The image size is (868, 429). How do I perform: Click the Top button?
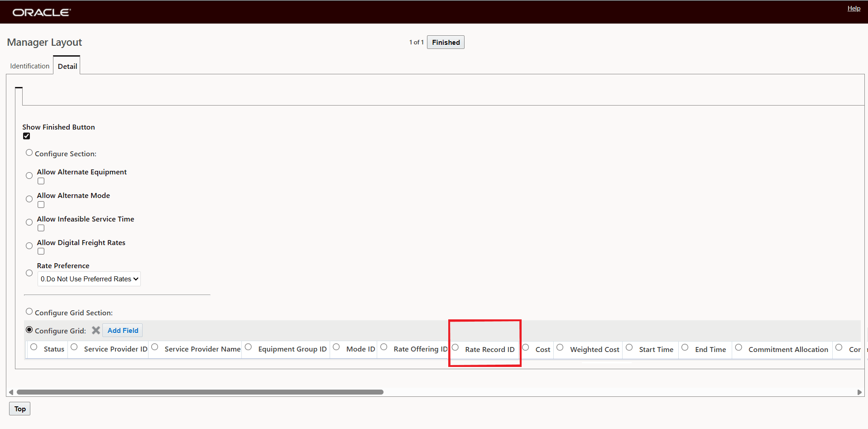(x=20, y=409)
